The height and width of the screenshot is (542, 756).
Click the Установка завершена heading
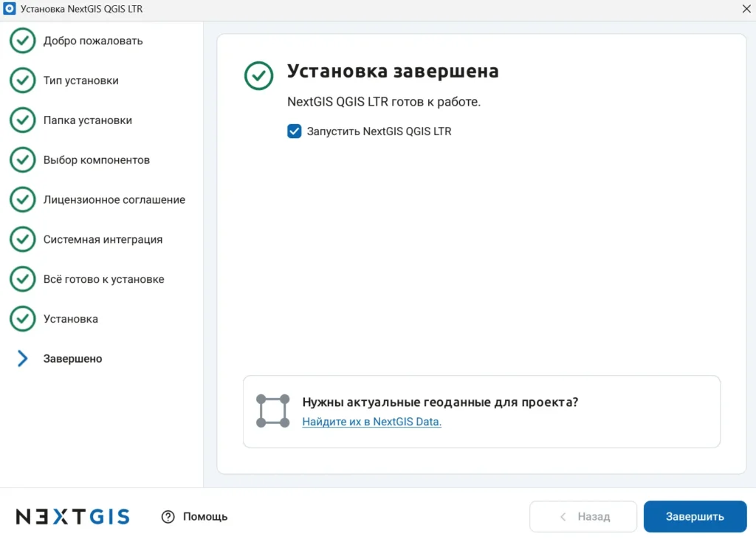(x=393, y=71)
